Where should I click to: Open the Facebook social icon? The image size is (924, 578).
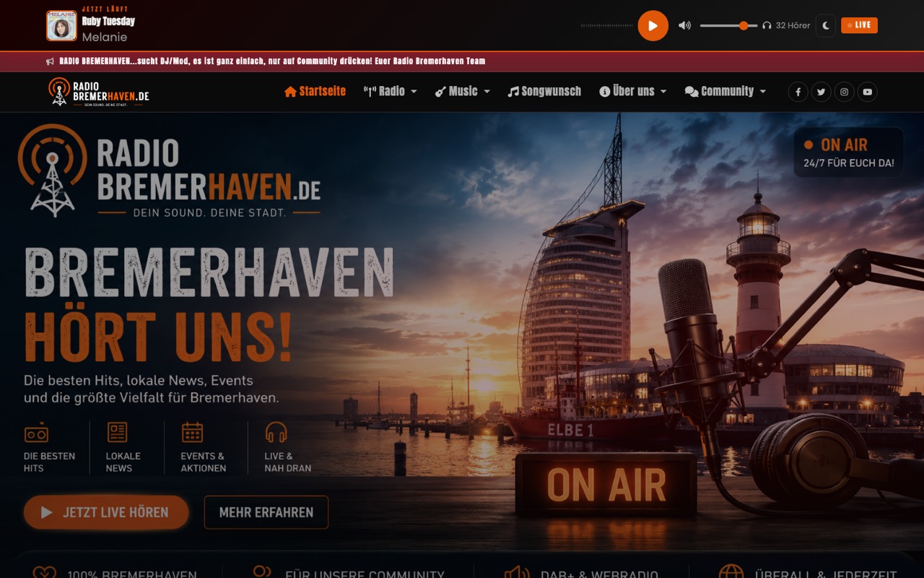pyautogui.click(x=798, y=92)
